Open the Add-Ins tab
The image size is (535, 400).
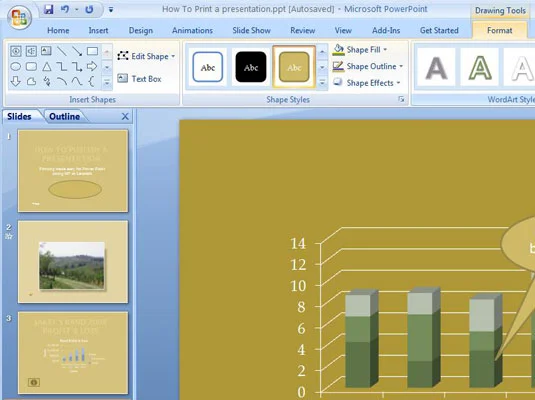click(x=386, y=30)
